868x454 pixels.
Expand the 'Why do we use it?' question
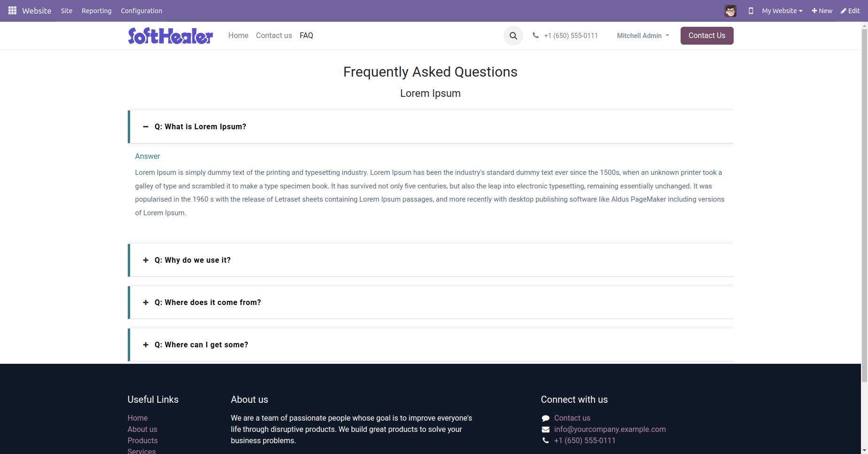431,260
